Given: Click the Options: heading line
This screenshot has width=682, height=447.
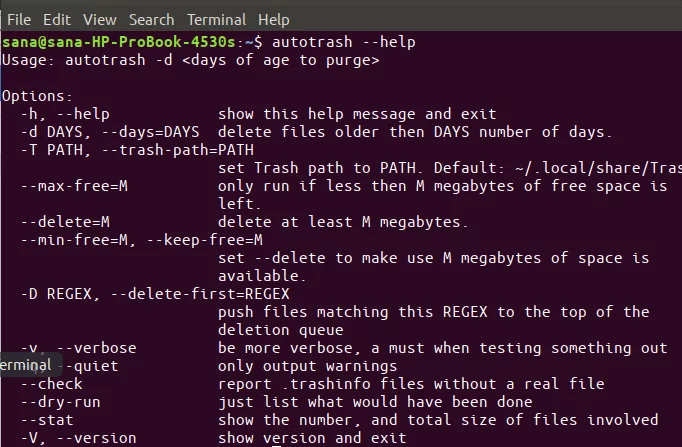Looking at the screenshot, I should pyautogui.click(x=37, y=96).
